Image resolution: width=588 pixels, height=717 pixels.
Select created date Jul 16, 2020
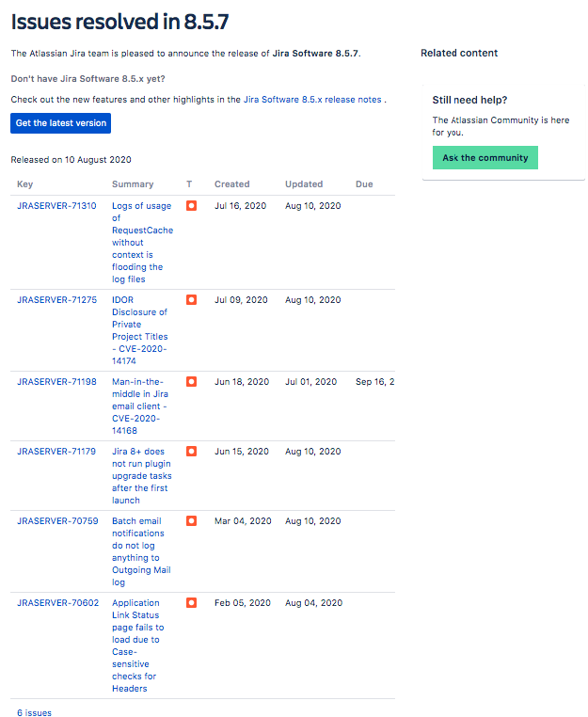click(240, 206)
